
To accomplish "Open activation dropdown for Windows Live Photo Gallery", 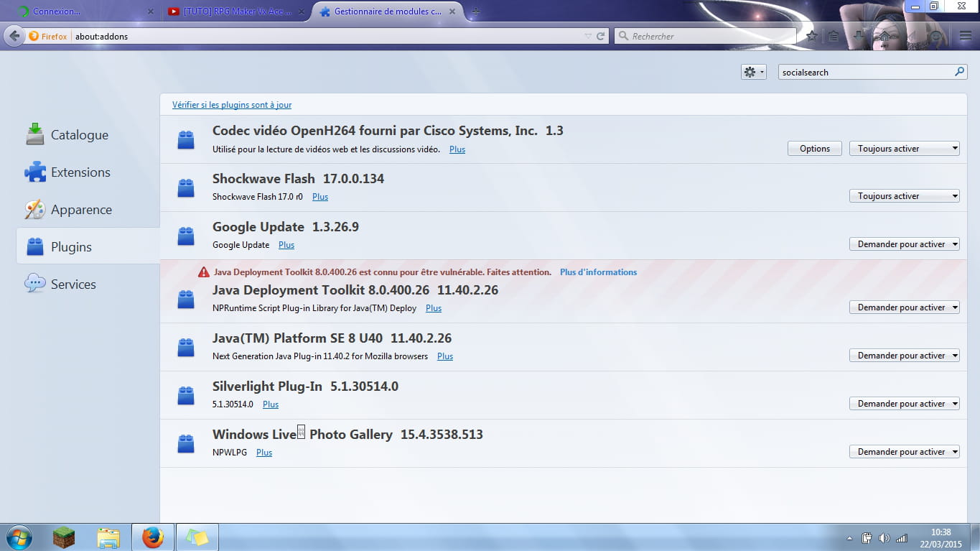I will click(x=905, y=452).
